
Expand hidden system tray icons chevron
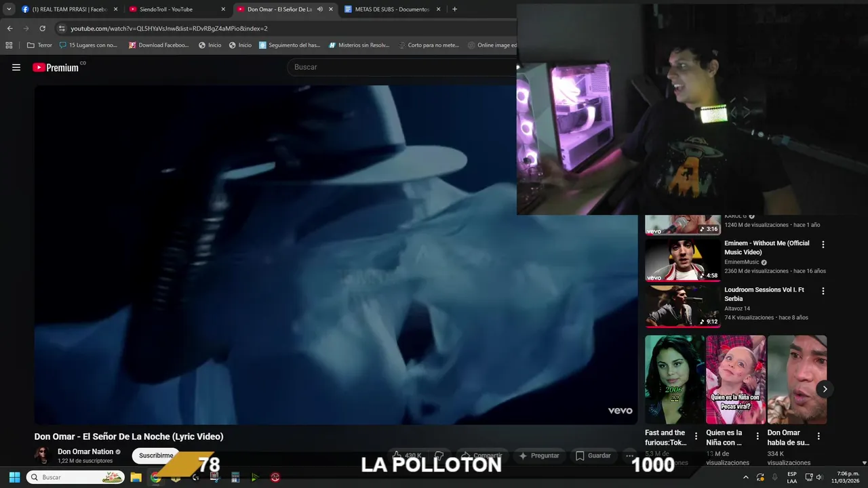click(746, 477)
